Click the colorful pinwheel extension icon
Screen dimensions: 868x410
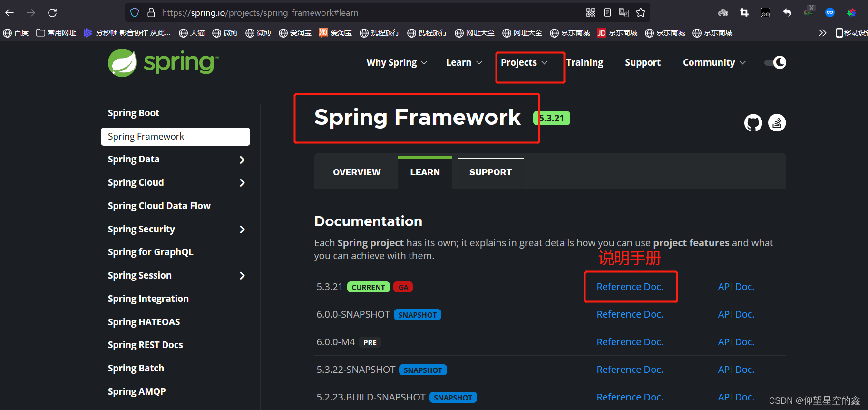(851, 12)
